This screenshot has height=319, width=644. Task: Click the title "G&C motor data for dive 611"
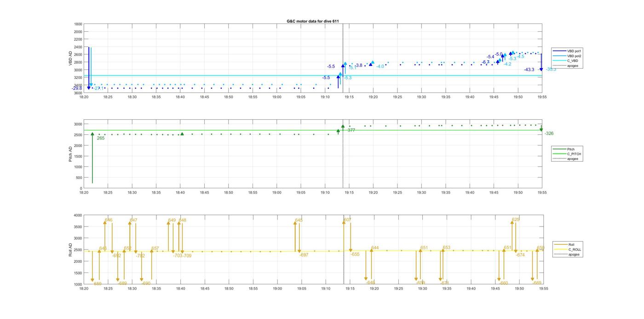313,21
